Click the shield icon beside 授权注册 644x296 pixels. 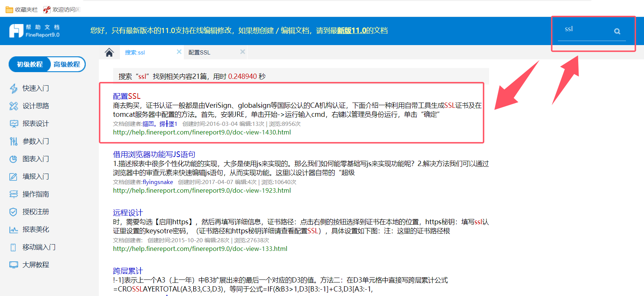tap(14, 212)
